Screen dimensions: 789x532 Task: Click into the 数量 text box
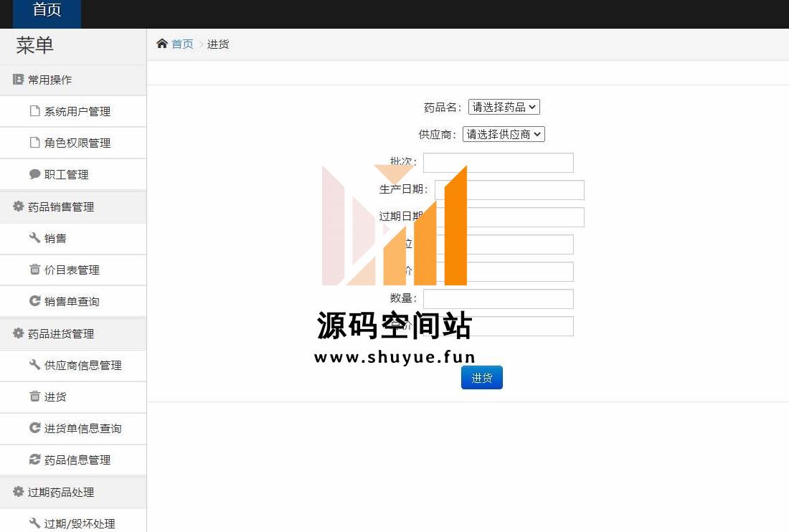pyautogui.click(x=498, y=299)
